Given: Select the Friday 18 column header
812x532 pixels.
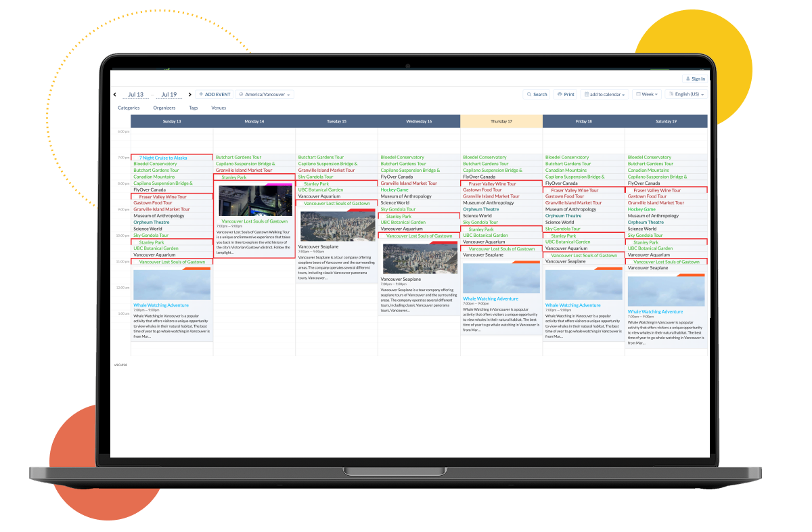Looking at the screenshot, I should pos(584,121).
